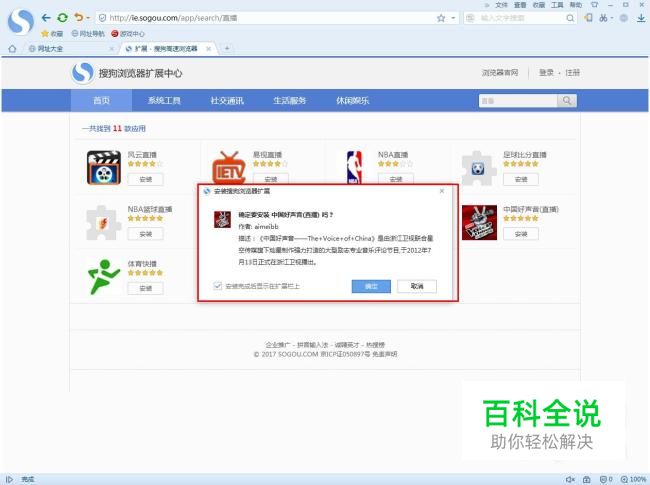Cancel installation with 取消 button
Image resolution: width=650 pixels, height=485 pixels.
click(x=417, y=286)
